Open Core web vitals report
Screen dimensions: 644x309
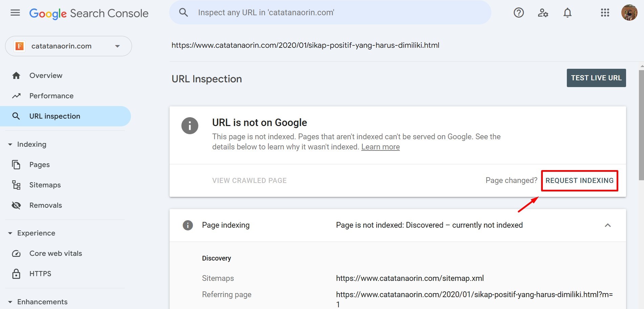click(56, 253)
